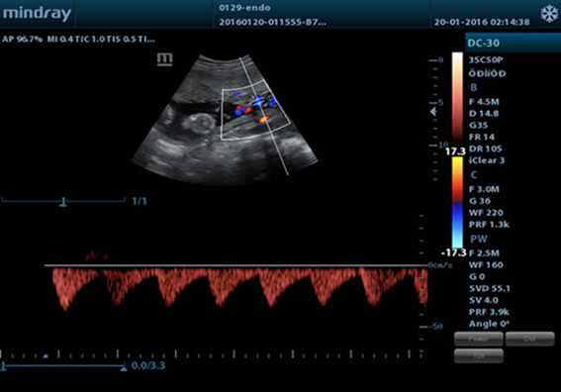
Task: Select the CW mode button
Action: point(530,339)
